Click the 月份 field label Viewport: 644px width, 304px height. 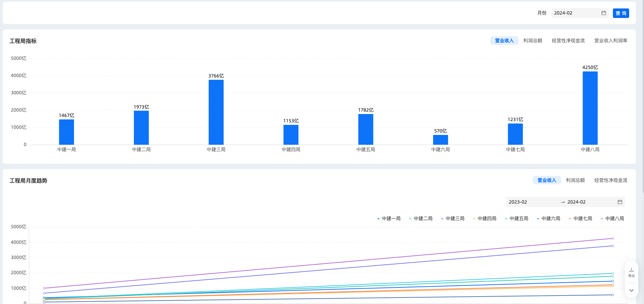pyautogui.click(x=542, y=13)
